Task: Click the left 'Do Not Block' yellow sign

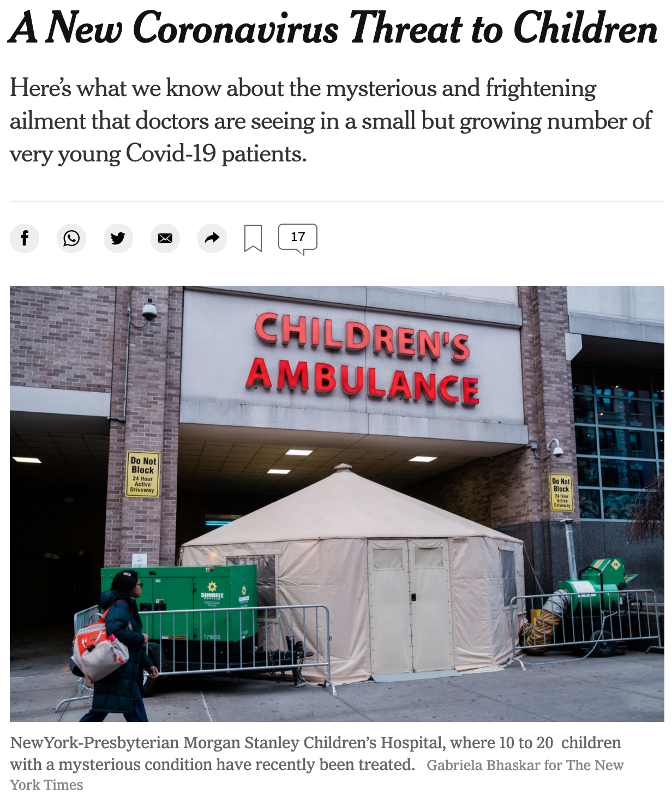Action: 143,474
